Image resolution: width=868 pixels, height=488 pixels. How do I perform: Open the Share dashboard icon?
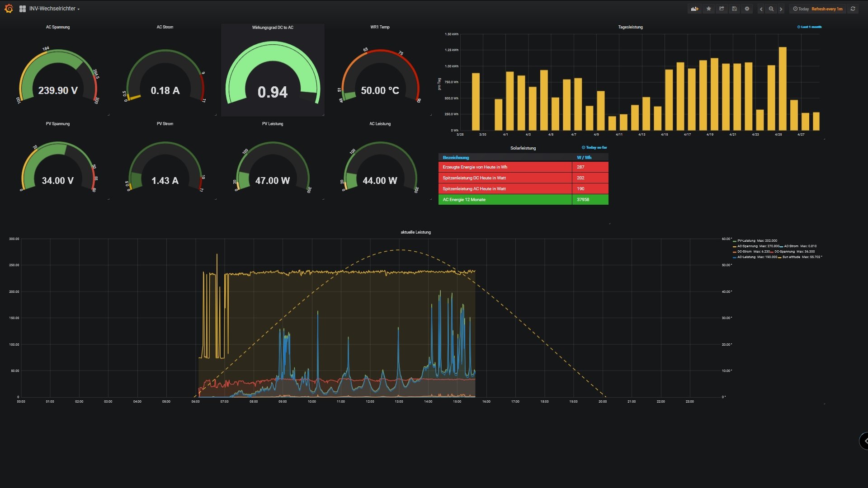[x=722, y=9]
